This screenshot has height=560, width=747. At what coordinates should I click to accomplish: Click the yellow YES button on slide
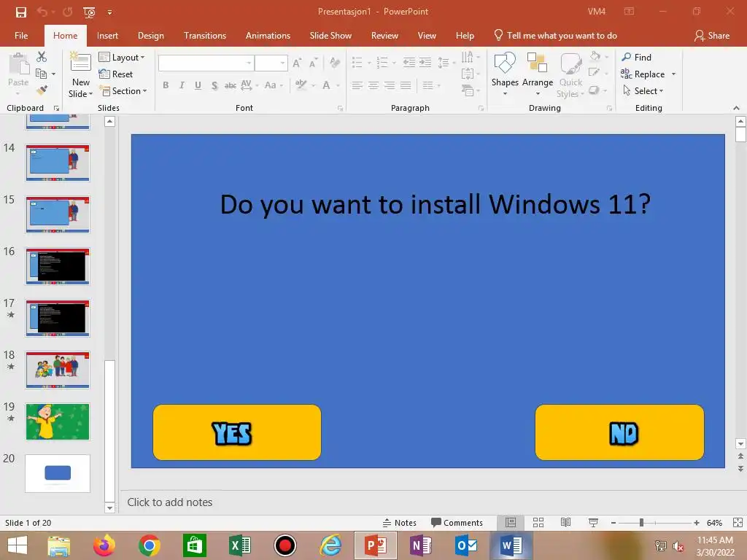coord(237,432)
